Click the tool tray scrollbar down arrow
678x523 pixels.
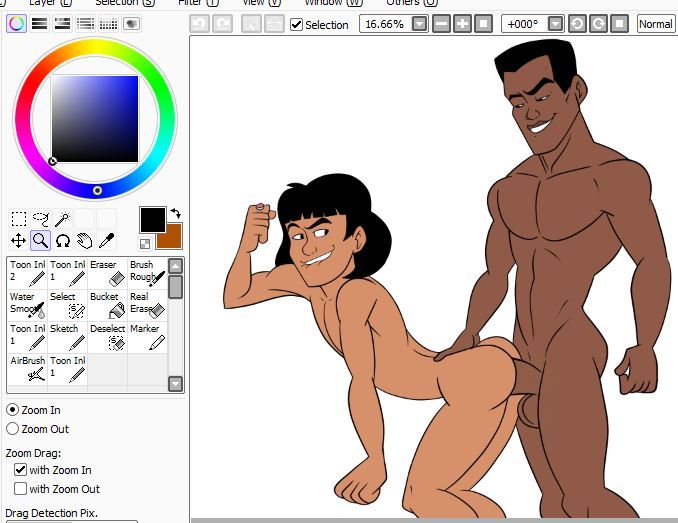click(x=176, y=384)
